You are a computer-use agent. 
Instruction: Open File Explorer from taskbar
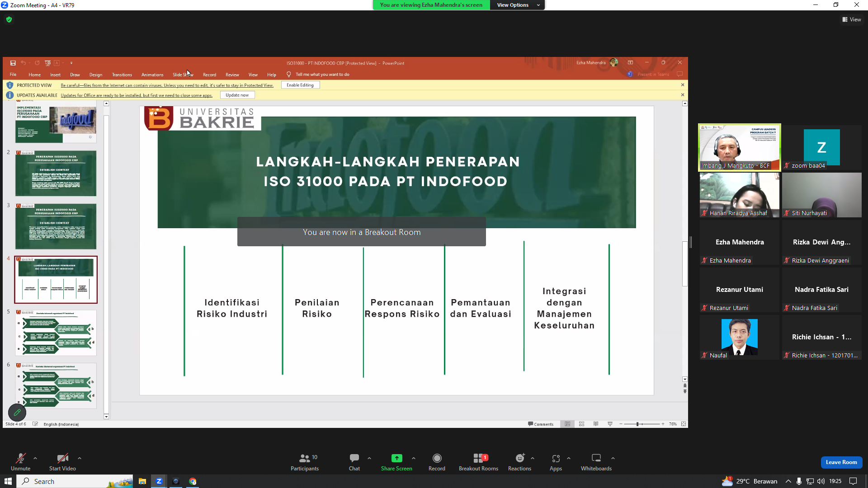pos(142,481)
